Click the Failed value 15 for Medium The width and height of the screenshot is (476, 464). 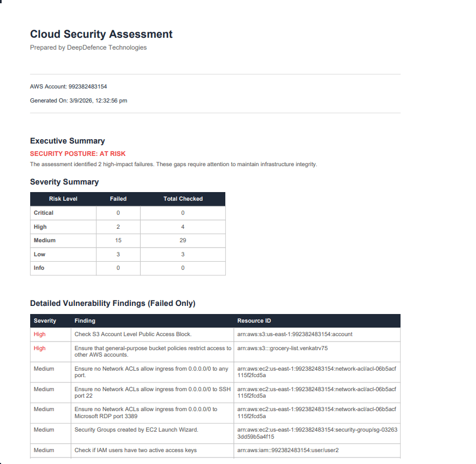pos(118,240)
